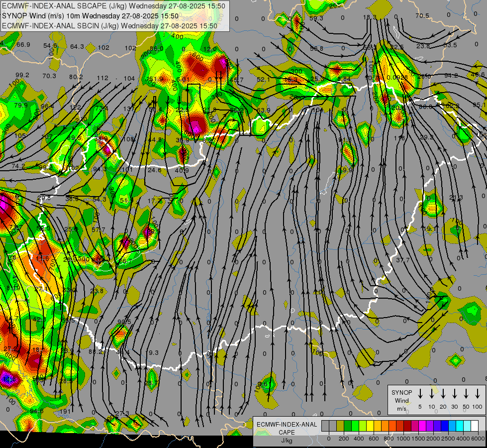487x448 pixels.
Task: Click the 1000 tick on the CAPE scale
Action: (403, 439)
